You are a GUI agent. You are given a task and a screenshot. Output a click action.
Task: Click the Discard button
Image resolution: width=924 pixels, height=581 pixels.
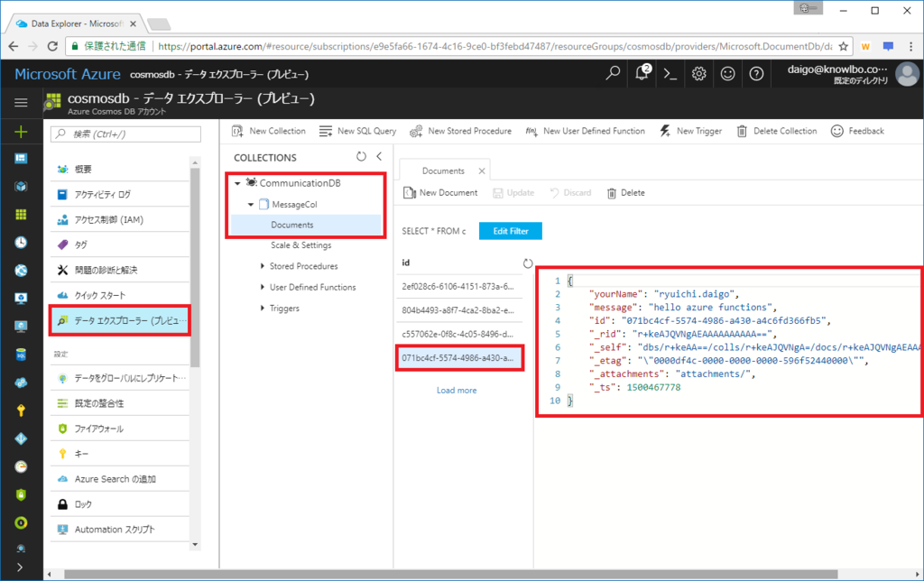570,193
